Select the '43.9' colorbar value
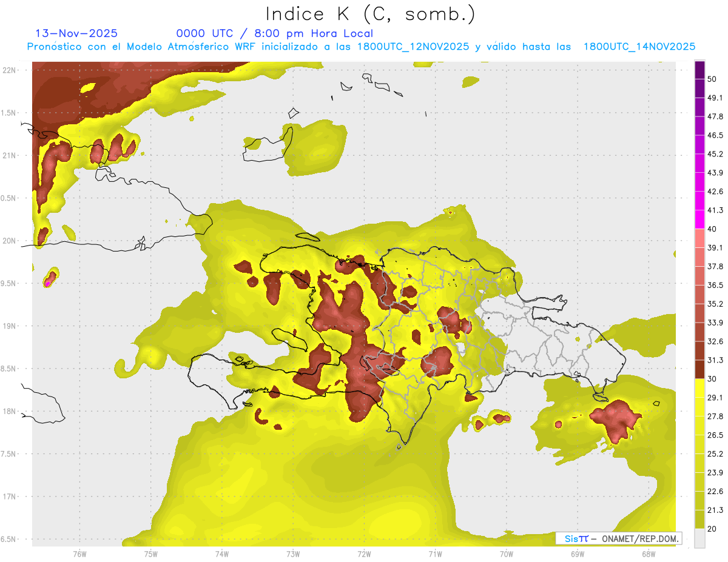728x562 pixels. 715,173
